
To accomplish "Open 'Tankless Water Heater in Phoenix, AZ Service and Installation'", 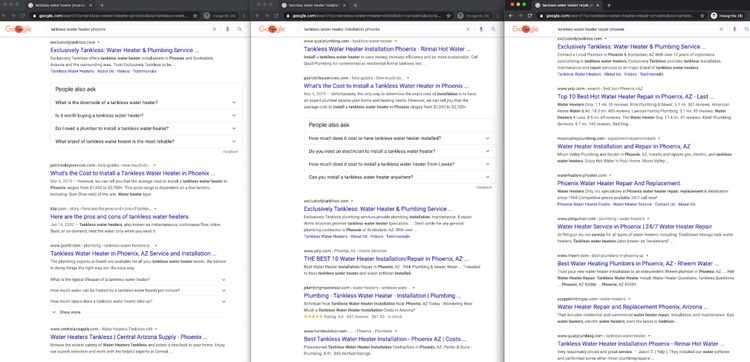I will click(133, 253).
